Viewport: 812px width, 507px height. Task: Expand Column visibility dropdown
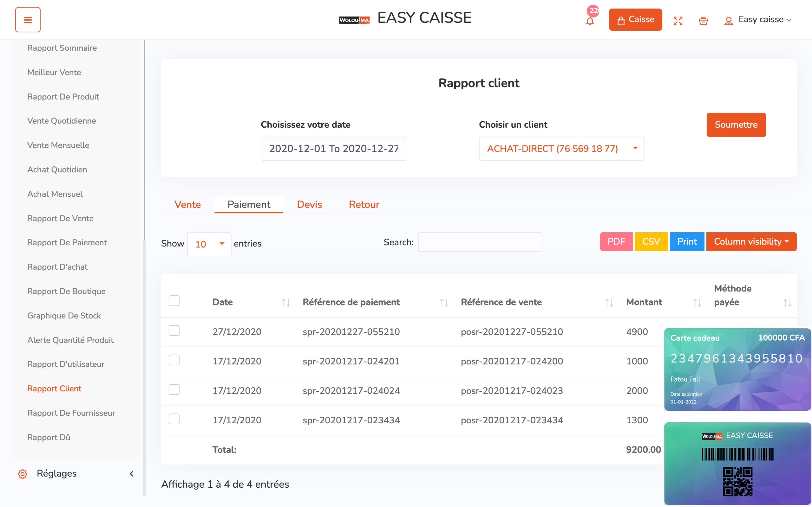point(751,241)
